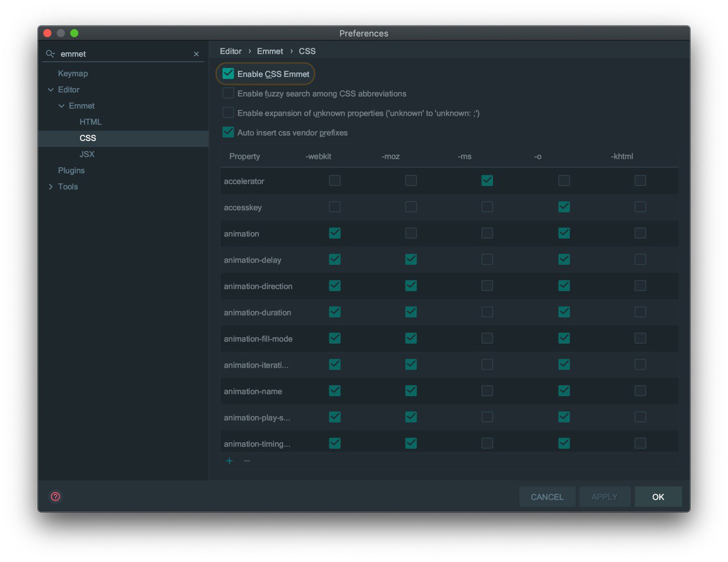Click the -o column header
Screen dimensions: 728x562
[x=538, y=156]
